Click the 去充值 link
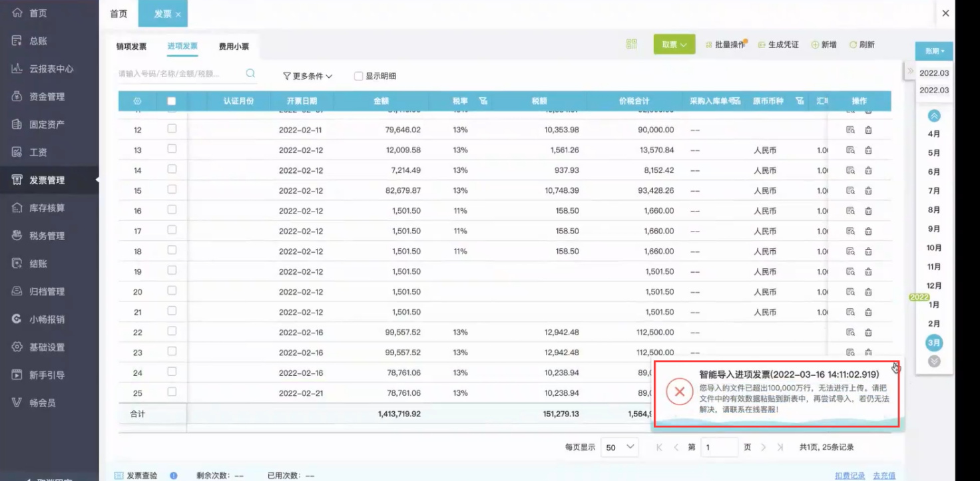 [883, 476]
